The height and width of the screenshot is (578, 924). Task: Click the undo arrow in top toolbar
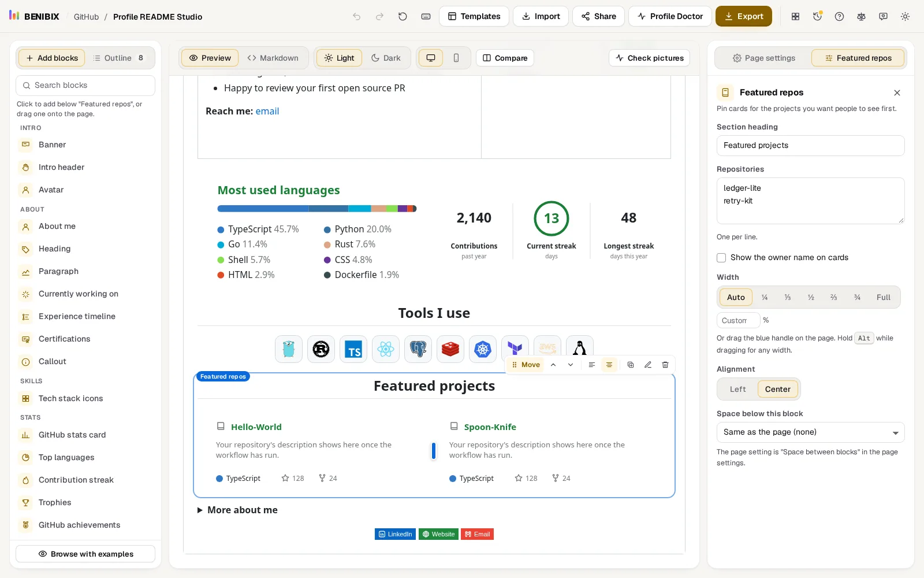[357, 16]
